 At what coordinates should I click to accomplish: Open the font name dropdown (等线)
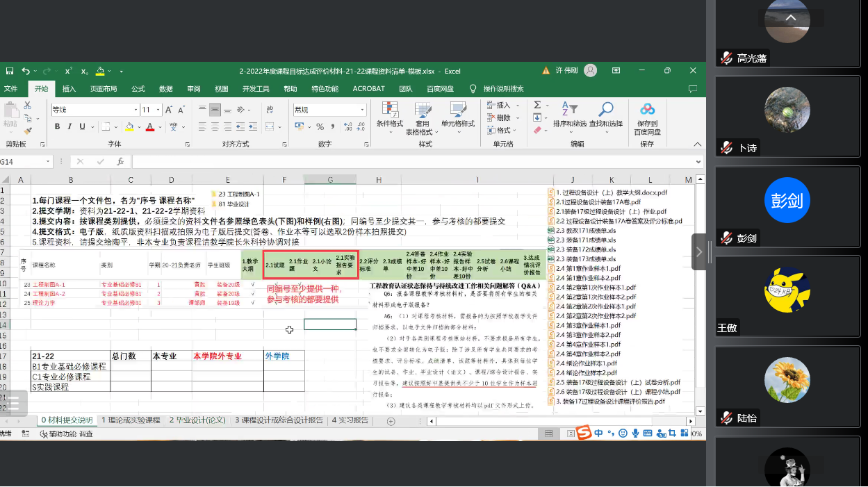click(x=134, y=110)
